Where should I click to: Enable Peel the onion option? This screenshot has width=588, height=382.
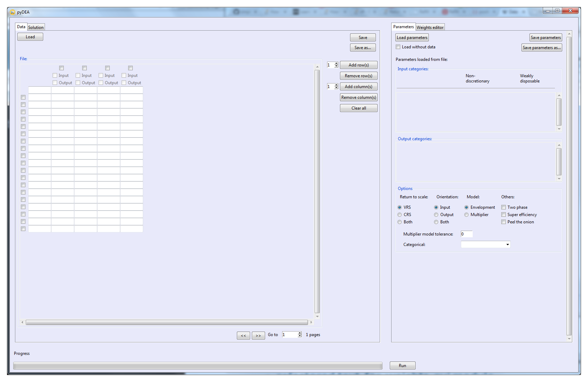click(503, 222)
